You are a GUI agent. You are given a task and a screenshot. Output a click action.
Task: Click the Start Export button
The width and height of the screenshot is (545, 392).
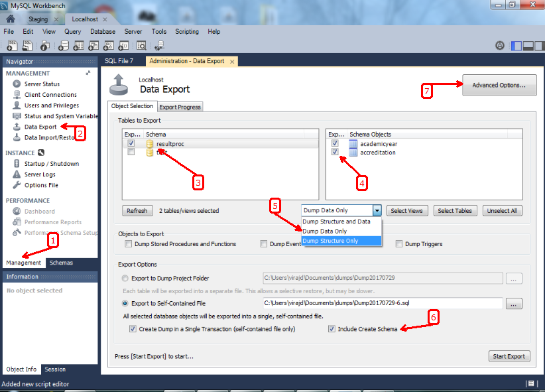coord(509,356)
